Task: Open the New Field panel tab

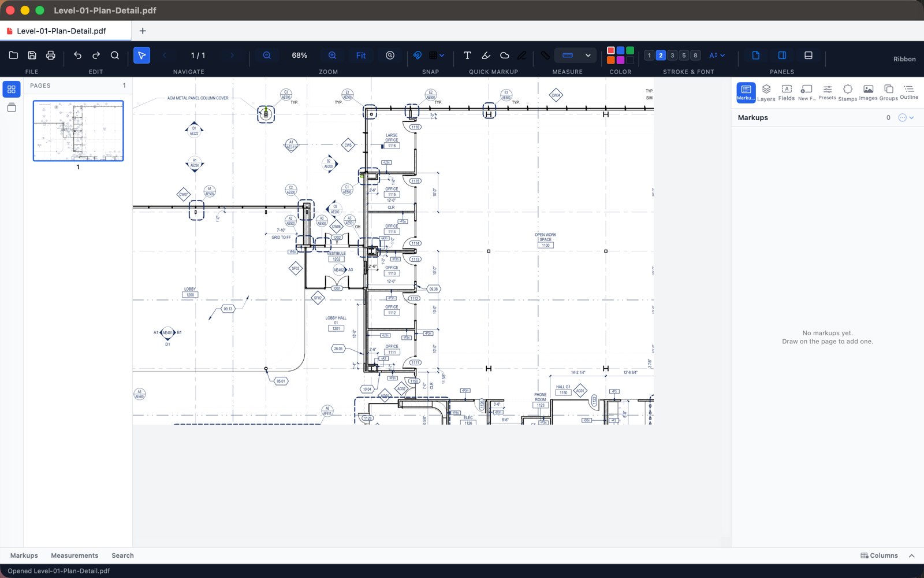Action: tap(807, 92)
